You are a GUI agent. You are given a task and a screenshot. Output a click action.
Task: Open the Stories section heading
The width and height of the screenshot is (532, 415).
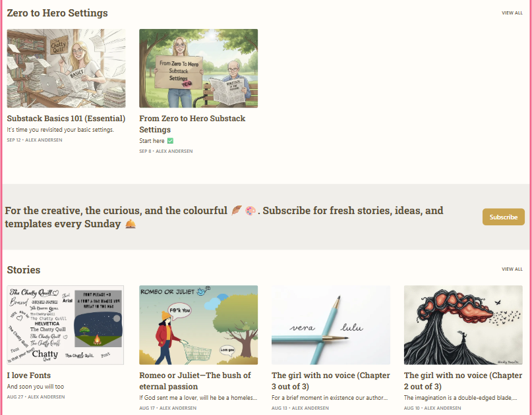(24, 270)
